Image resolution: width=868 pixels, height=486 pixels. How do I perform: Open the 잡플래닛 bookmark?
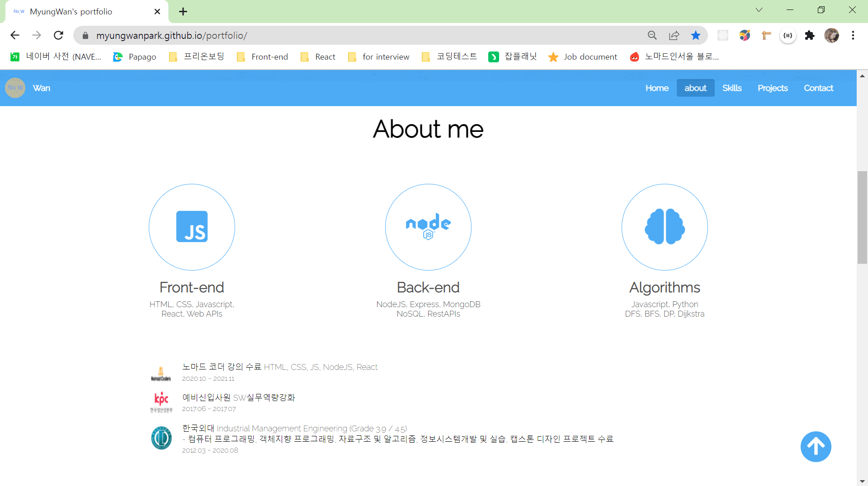[513, 56]
